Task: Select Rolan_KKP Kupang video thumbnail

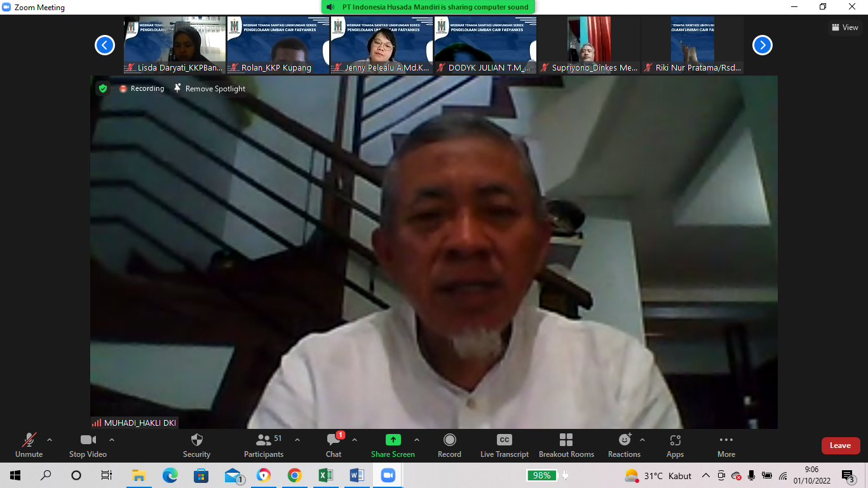Action: coord(278,45)
